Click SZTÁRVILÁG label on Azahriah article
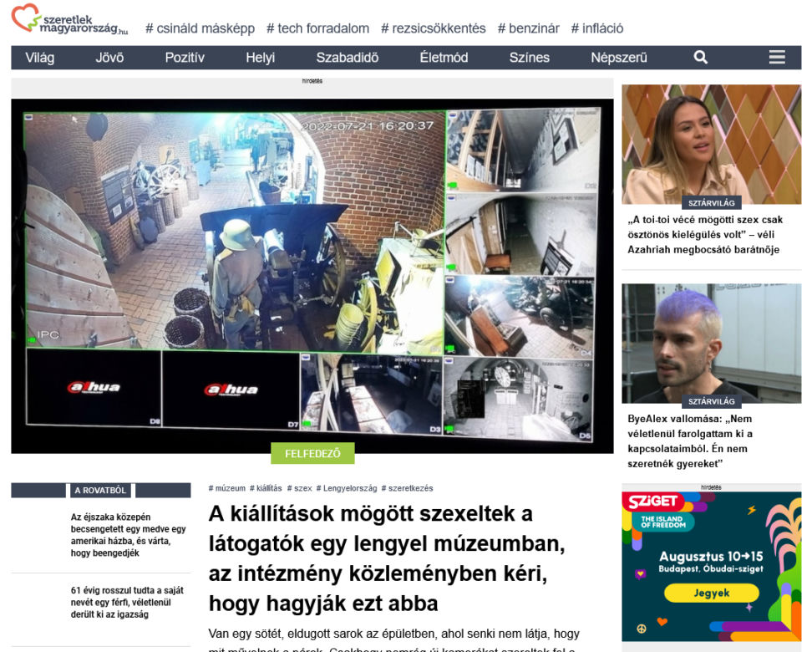The width and height of the screenshot is (812, 652). pyautogui.click(x=712, y=203)
